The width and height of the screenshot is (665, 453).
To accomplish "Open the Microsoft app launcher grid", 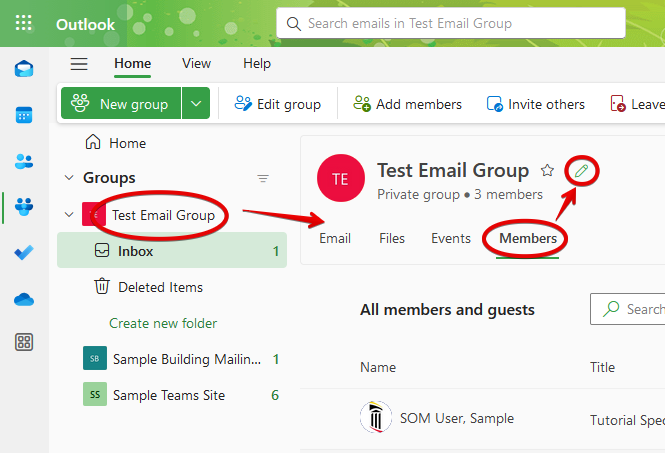I will tap(23, 23).
